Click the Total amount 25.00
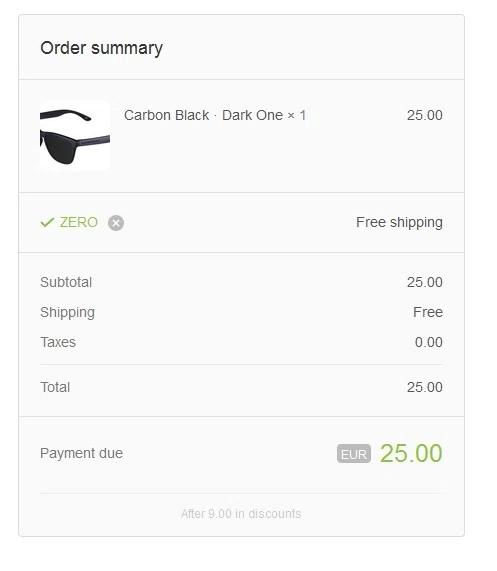Image resolution: width=497 pixels, height=571 pixels. 425,387
